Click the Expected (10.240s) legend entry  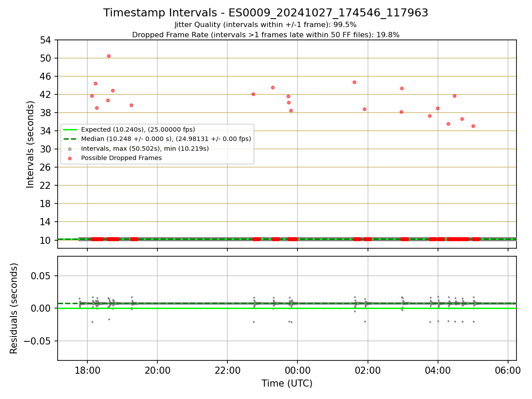(x=138, y=129)
